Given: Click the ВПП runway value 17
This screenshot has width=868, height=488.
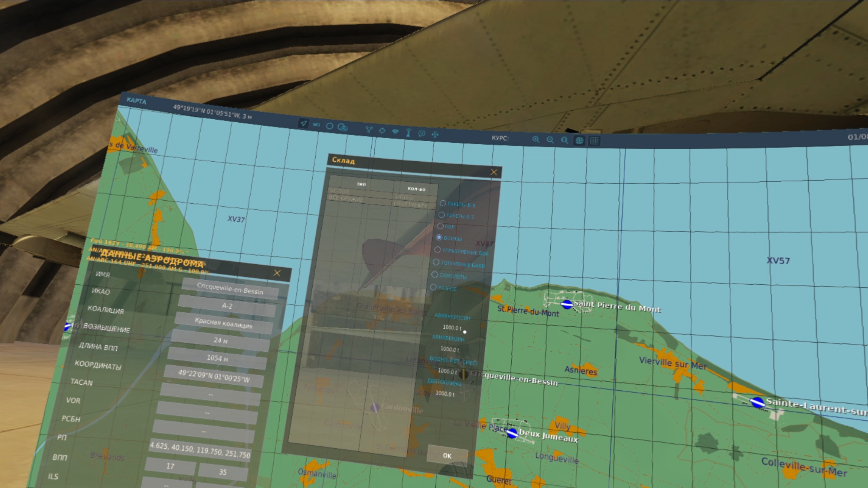Looking at the screenshot, I should (x=170, y=466).
